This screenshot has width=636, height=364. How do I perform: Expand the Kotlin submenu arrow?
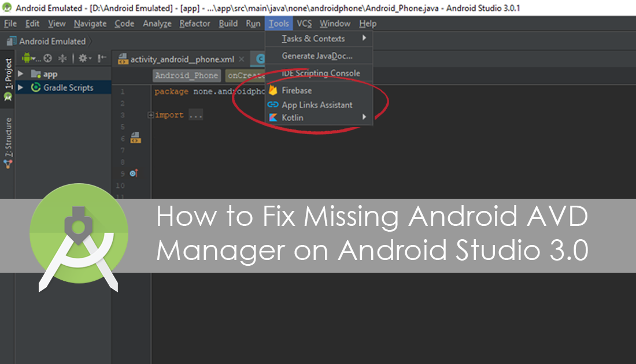point(364,117)
